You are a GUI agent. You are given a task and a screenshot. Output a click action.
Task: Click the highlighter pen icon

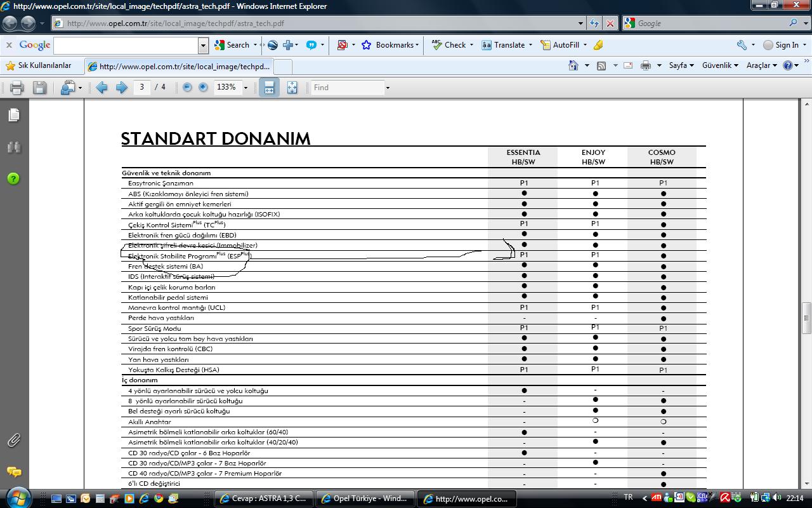(x=598, y=45)
